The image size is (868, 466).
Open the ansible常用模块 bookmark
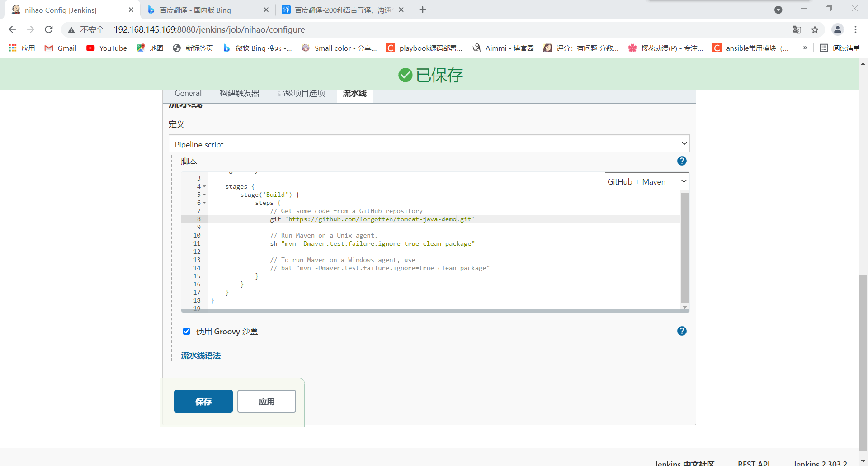click(x=751, y=48)
